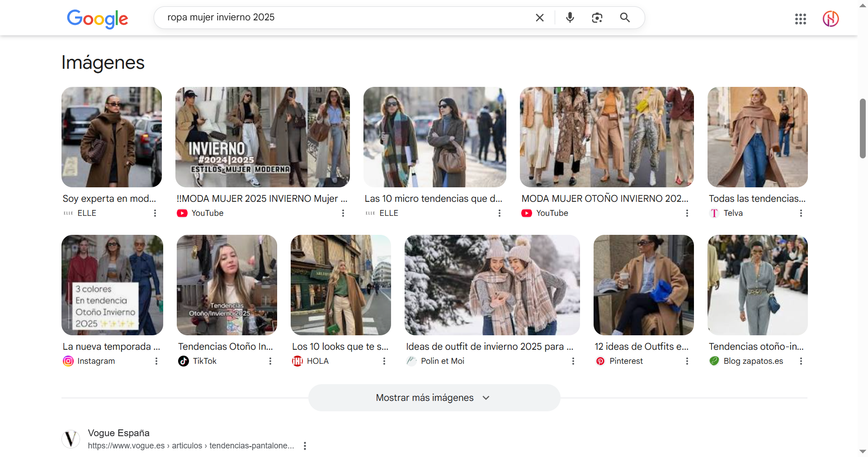Open "Todas las tendencias..." Telva link
Image resolution: width=868 pixels, height=457 pixels.
pos(757,199)
